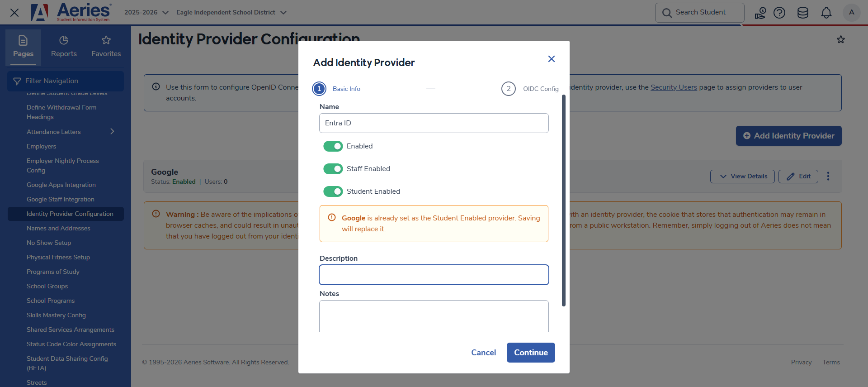Expand the Eagle Independent School District selector
Screen dimensions: 868x387
232,13
